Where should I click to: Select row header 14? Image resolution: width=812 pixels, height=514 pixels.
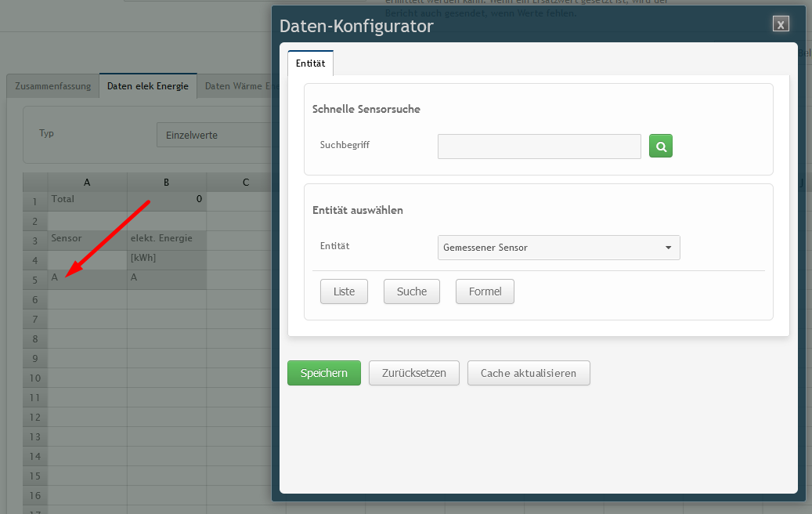(x=35, y=457)
